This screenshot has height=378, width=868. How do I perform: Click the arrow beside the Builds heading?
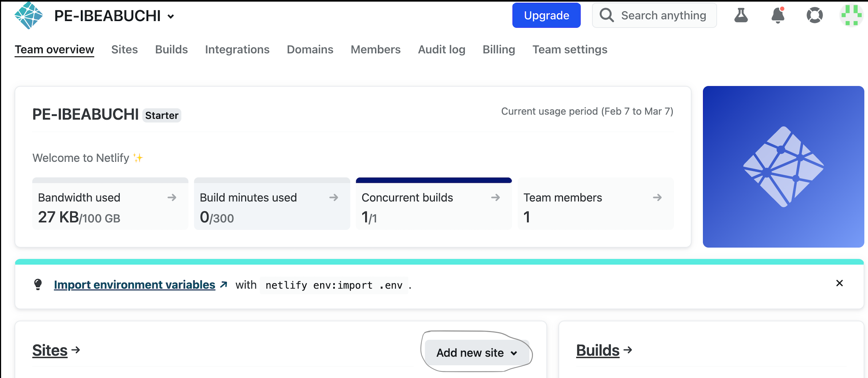point(628,350)
